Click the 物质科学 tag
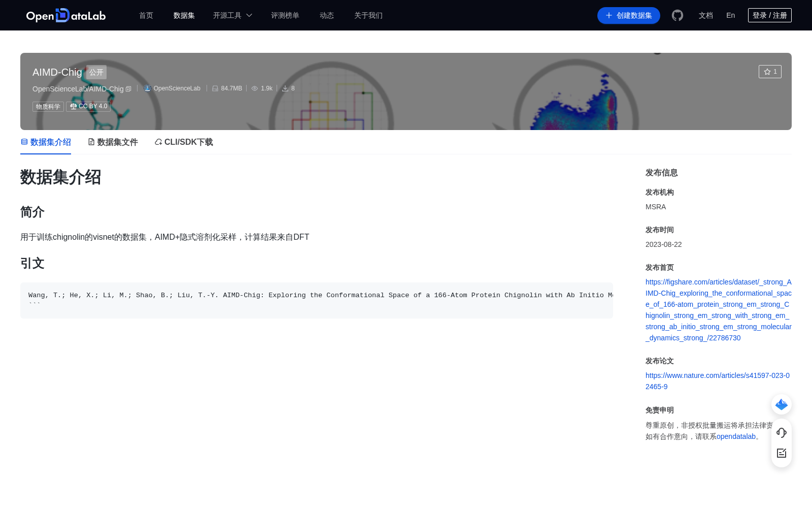Screen dimensions: 812x508 [48, 107]
